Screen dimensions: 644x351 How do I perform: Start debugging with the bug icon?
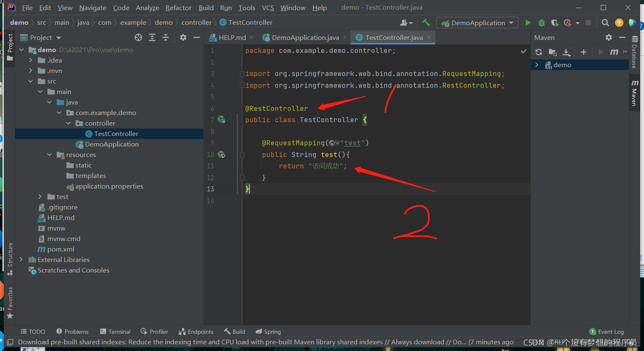542,23
